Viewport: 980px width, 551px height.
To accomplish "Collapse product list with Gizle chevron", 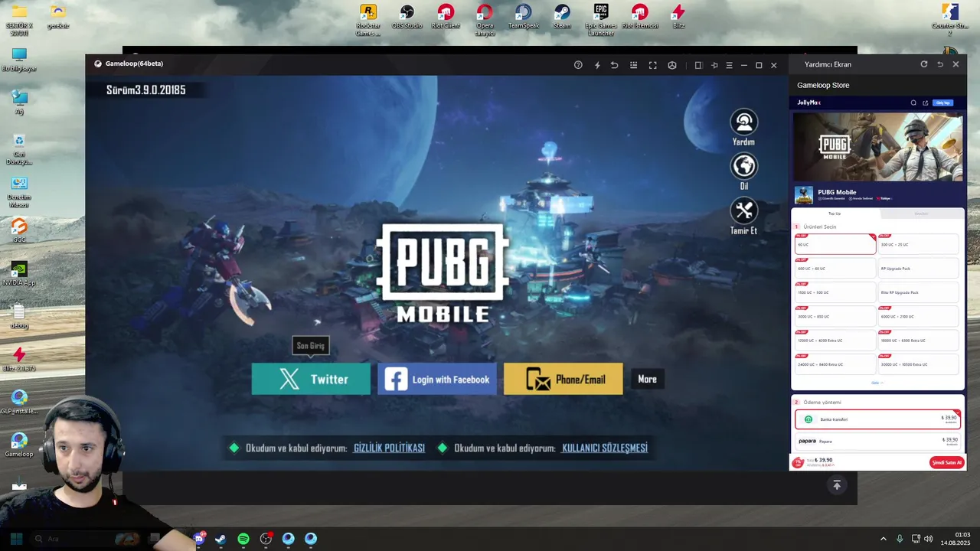I will [877, 383].
